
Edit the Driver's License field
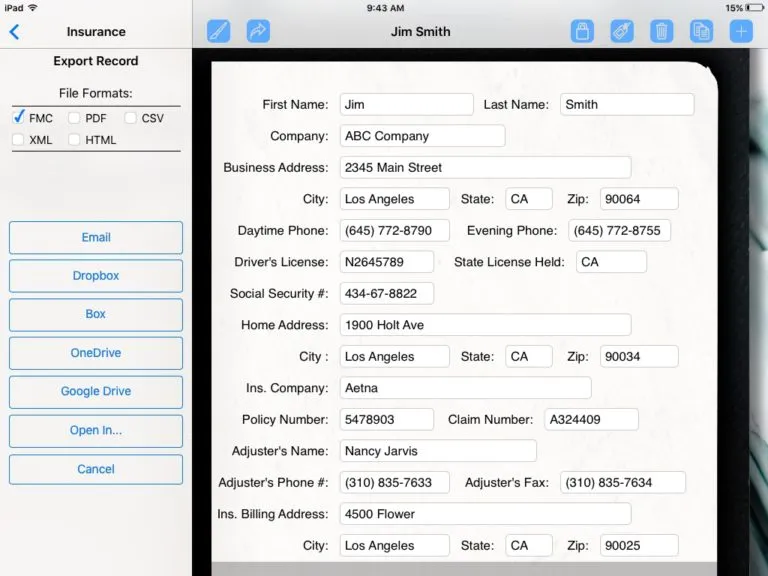[x=386, y=262]
